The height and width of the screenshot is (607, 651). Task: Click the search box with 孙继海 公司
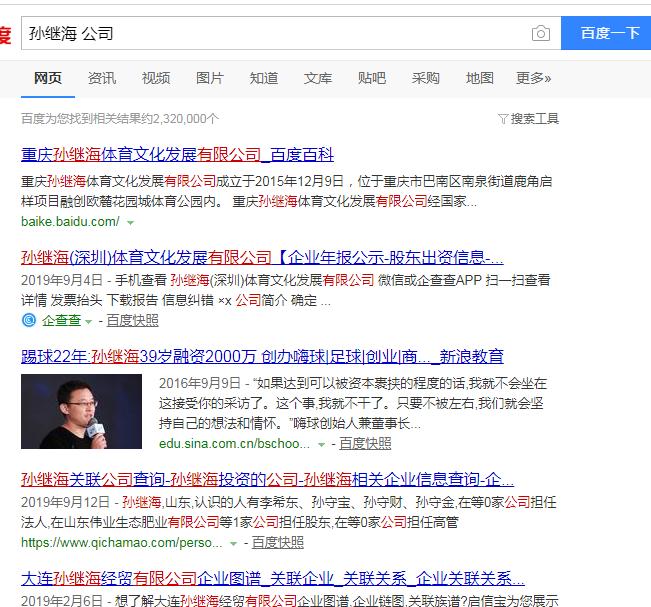tap(291, 33)
